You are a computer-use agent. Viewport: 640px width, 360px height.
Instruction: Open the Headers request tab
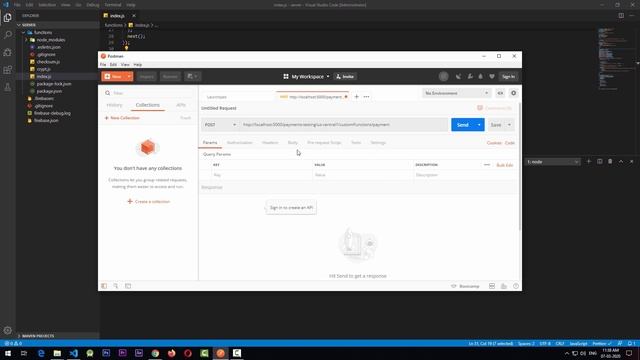(270, 143)
